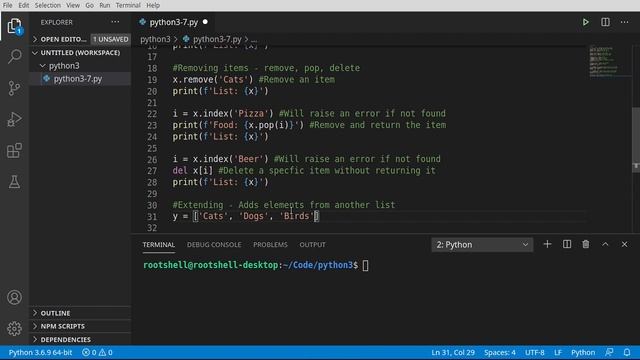
Task: Open the Selection menu
Action: (x=47, y=5)
